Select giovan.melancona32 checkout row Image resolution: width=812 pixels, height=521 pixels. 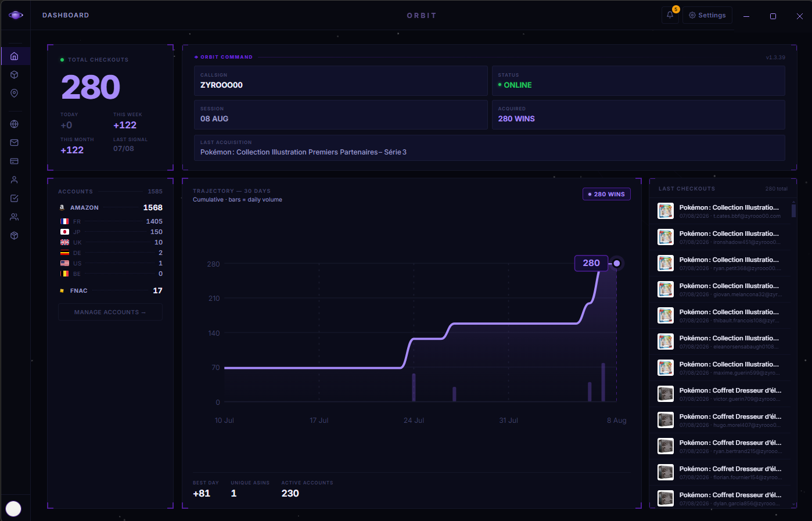(720, 289)
